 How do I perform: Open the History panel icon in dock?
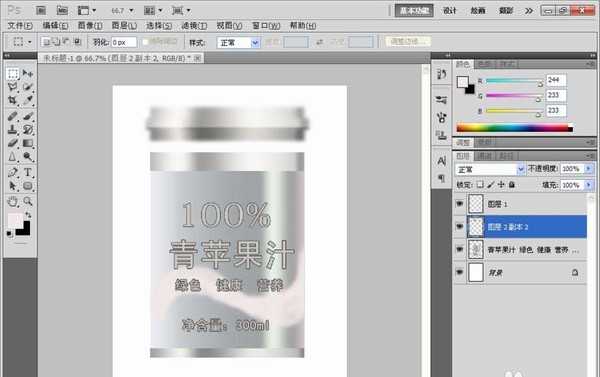(442, 74)
